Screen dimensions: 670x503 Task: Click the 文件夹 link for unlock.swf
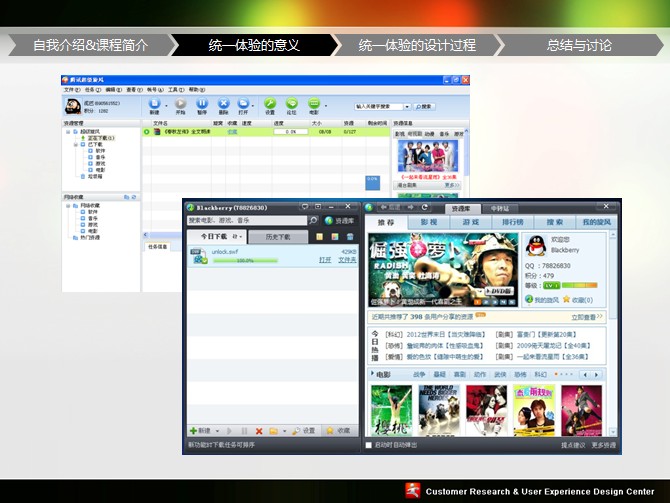pyautogui.click(x=347, y=260)
